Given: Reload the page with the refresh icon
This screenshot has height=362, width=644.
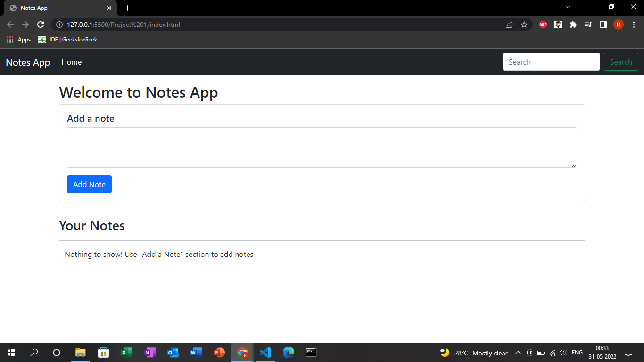Looking at the screenshot, I should coord(41,25).
